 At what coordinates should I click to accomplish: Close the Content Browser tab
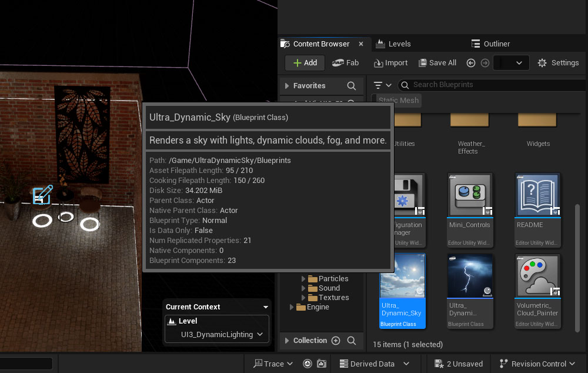tap(361, 44)
